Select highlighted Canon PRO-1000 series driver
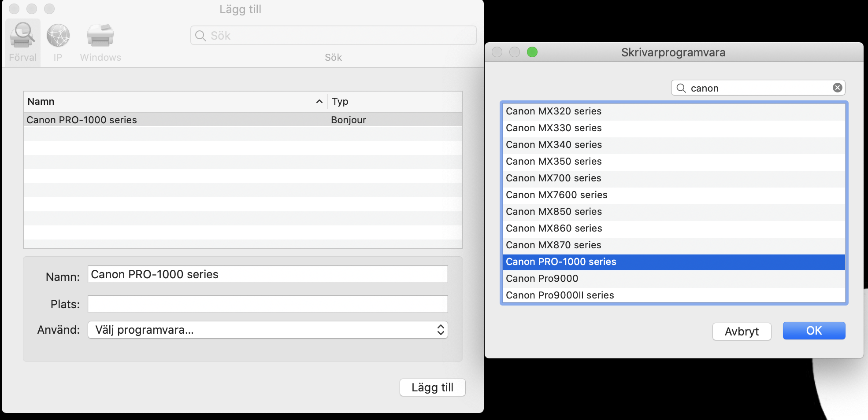This screenshot has width=868, height=420. point(561,262)
